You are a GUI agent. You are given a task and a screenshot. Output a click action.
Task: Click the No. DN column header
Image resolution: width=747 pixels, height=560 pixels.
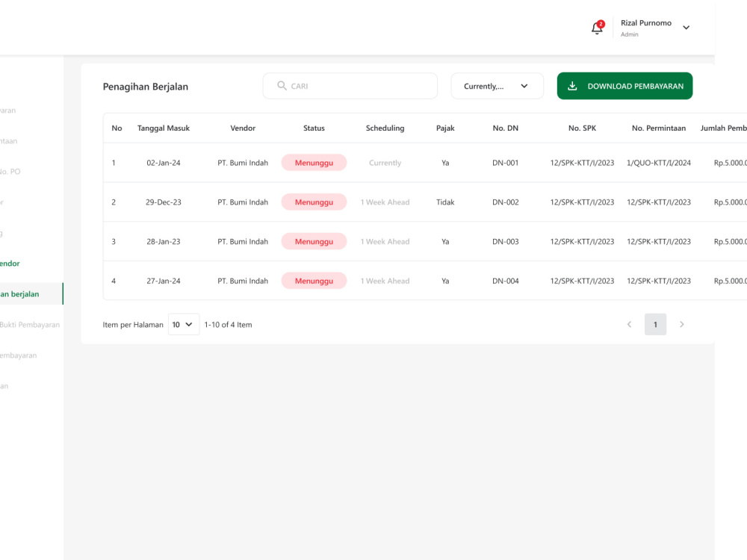point(505,128)
